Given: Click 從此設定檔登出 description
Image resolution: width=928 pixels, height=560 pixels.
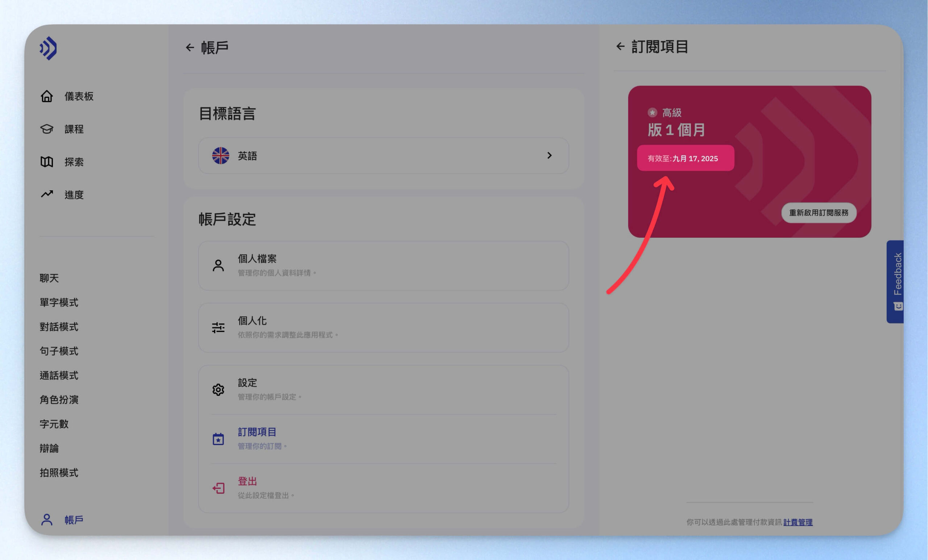Looking at the screenshot, I should [266, 495].
